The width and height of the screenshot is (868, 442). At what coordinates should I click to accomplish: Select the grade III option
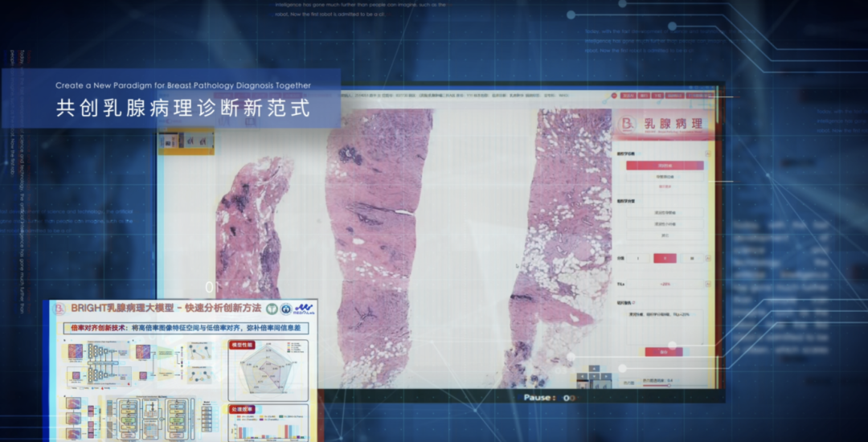pos(690,258)
